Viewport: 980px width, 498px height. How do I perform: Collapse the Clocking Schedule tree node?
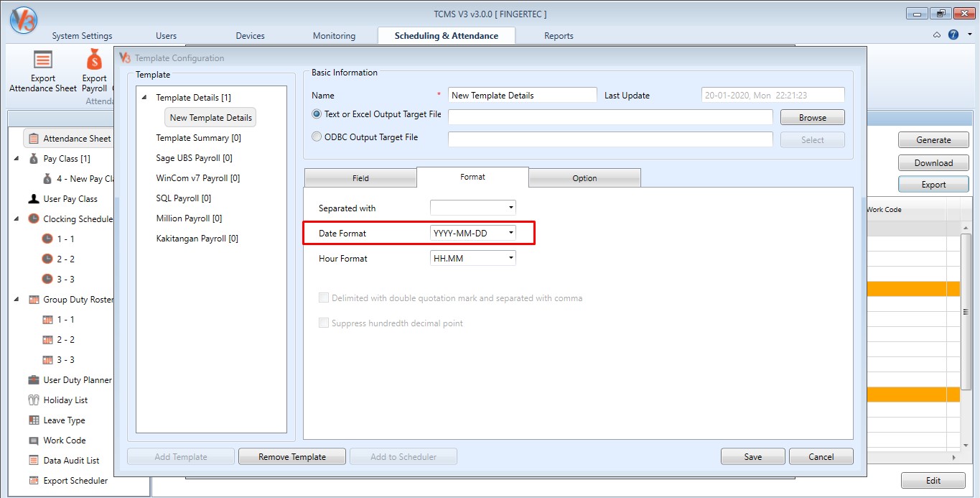point(17,218)
